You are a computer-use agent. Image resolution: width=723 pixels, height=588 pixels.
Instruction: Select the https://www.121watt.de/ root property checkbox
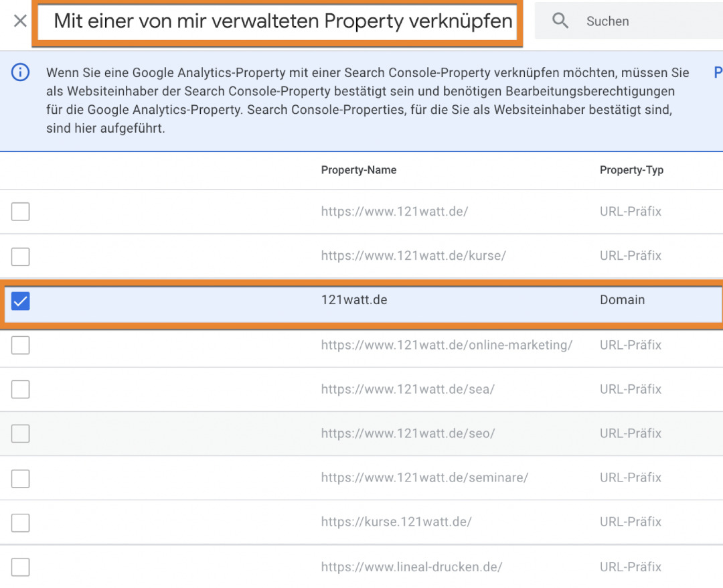(21, 212)
